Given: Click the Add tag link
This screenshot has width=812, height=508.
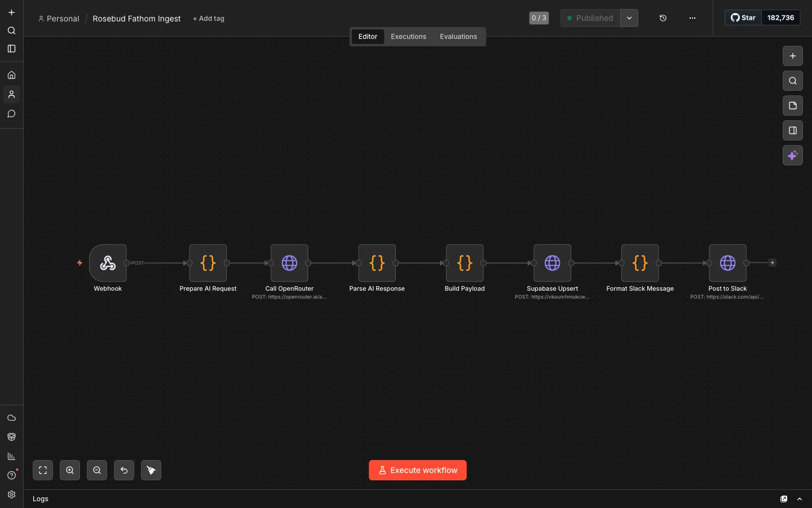Looking at the screenshot, I should 209,19.
